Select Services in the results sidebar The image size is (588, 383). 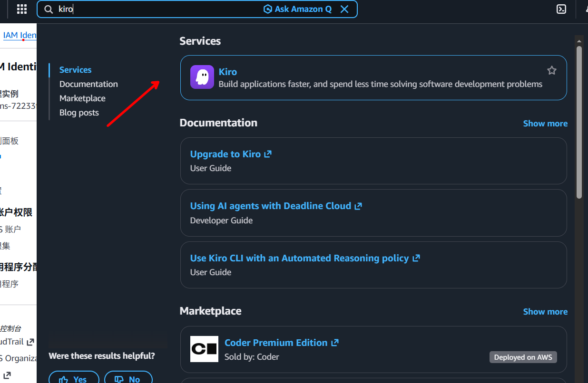click(x=75, y=70)
